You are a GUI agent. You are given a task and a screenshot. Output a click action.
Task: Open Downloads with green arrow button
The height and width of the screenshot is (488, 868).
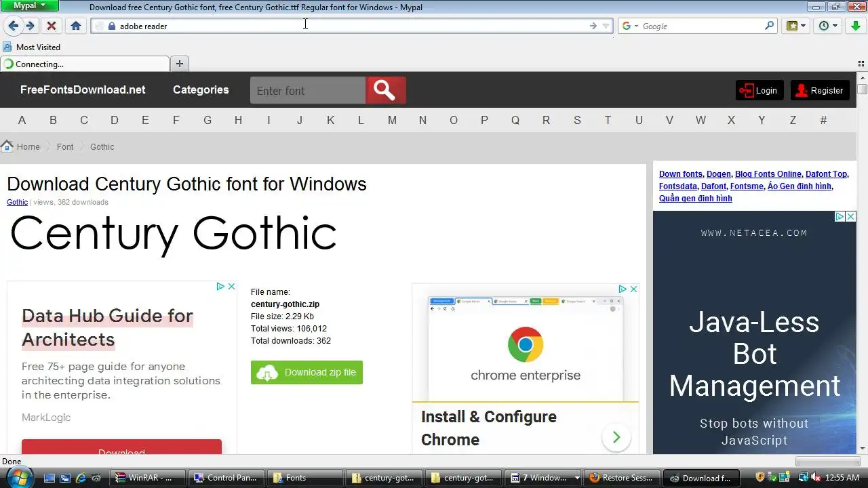[856, 26]
